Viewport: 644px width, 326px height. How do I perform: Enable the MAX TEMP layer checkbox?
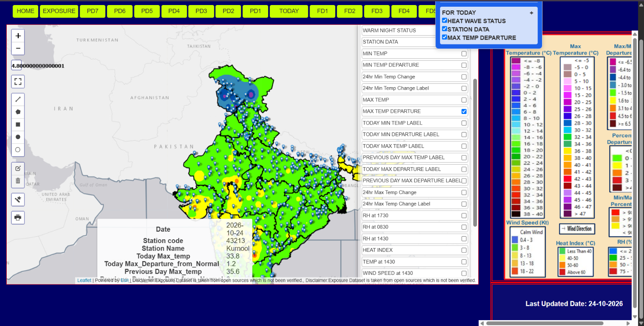point(464,100)
